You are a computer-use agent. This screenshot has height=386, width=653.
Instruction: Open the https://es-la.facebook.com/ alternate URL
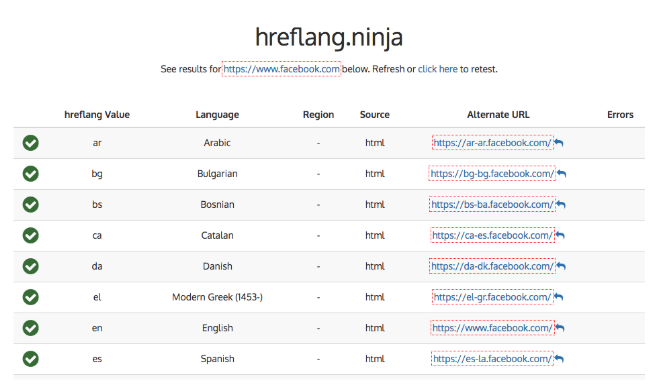point(492,359)
